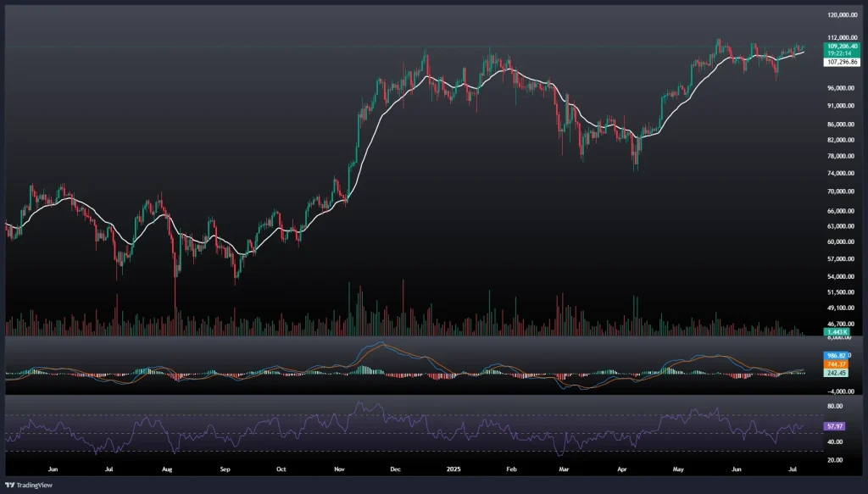Select the 2025 year marker on time axis
The image size is (868, 494).
coord(454,468)
